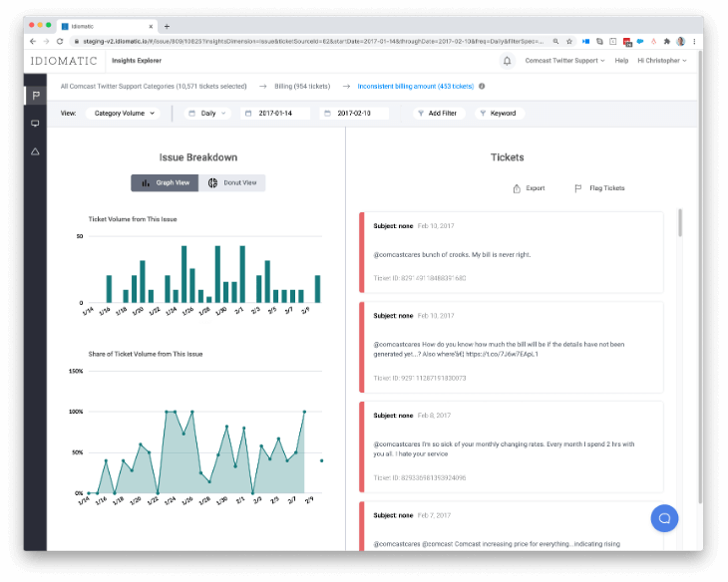
Task: Open the Daily frequency dropdown
Action: coord(208,114)
